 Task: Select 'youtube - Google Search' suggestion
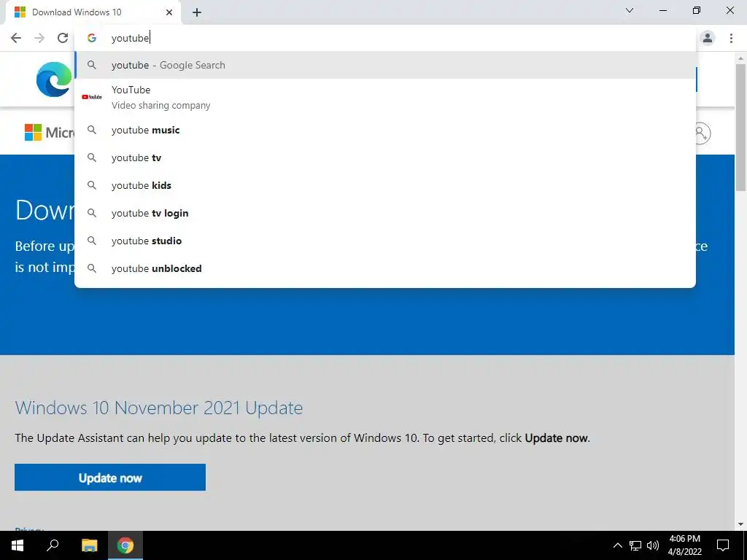[x=385, y=65]
